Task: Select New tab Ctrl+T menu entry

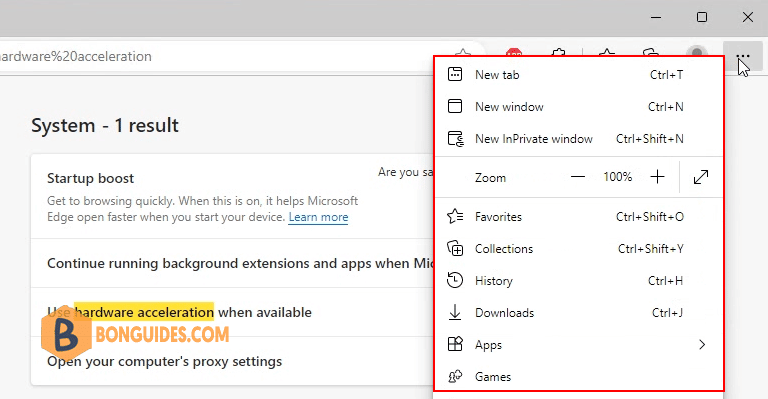Action: point(579,75)
